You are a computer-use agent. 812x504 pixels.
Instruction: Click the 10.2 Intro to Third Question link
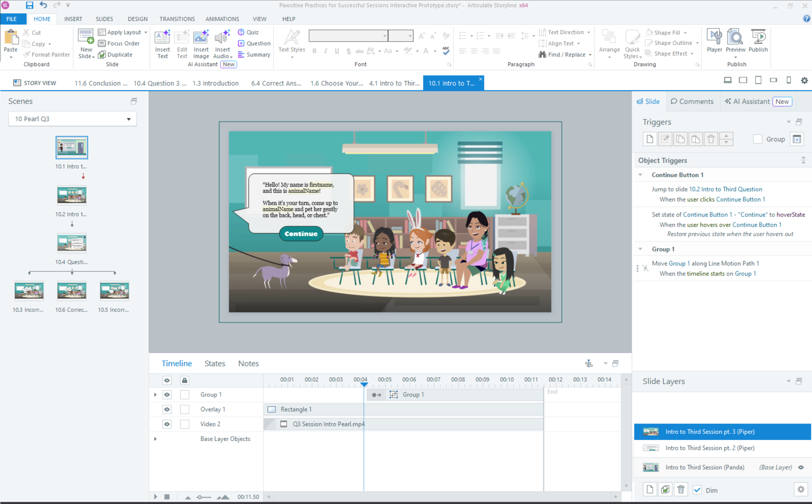pos(725,189)
